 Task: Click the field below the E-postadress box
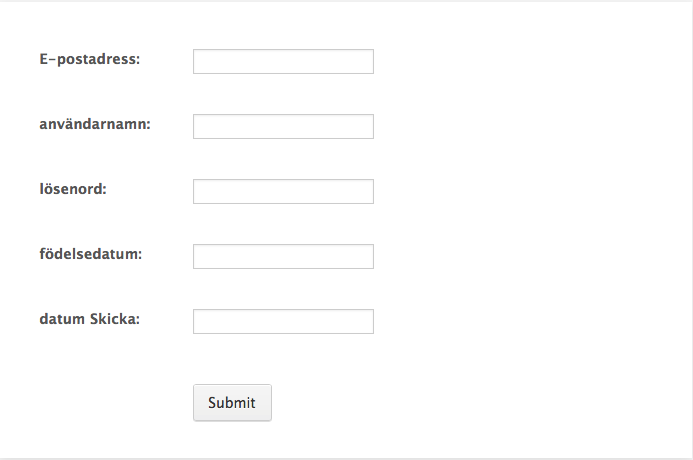click(x=283, y=127)
